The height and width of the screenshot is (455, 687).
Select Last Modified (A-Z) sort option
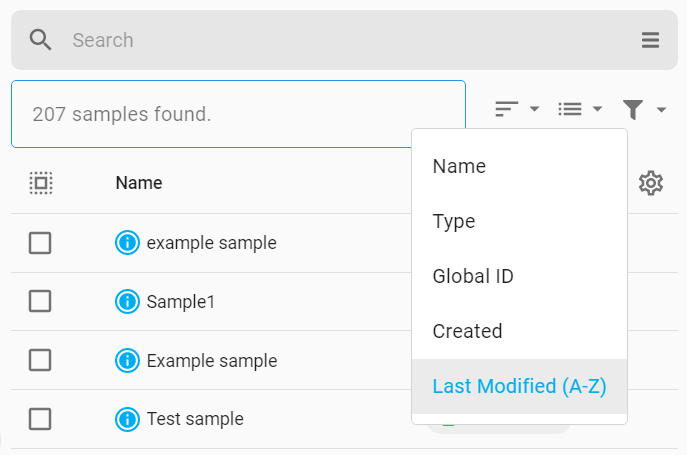click(519, 386)
